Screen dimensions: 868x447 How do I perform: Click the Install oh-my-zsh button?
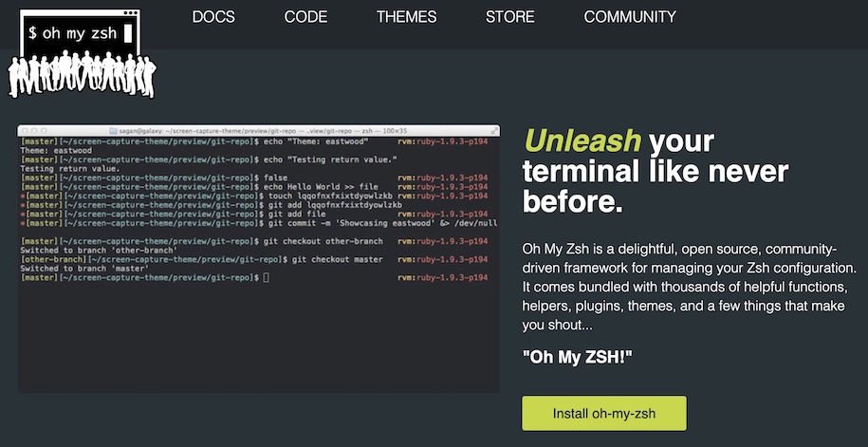(x=604, y=413)
